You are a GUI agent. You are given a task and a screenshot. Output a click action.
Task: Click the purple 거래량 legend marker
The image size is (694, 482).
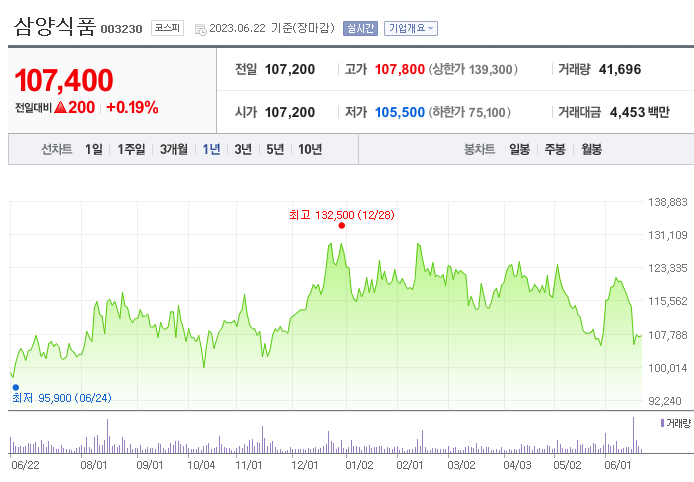[x=662, y=424]
